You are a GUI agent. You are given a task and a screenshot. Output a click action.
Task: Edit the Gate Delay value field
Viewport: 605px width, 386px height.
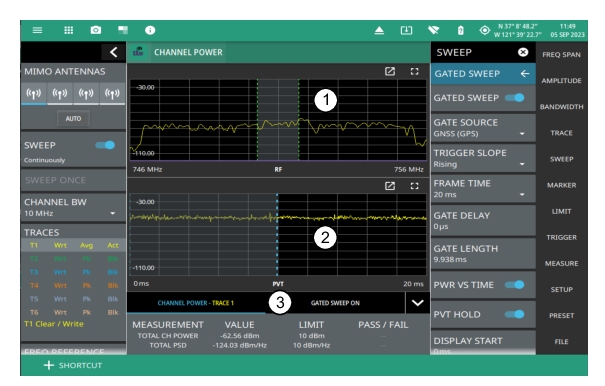(483, 220)
